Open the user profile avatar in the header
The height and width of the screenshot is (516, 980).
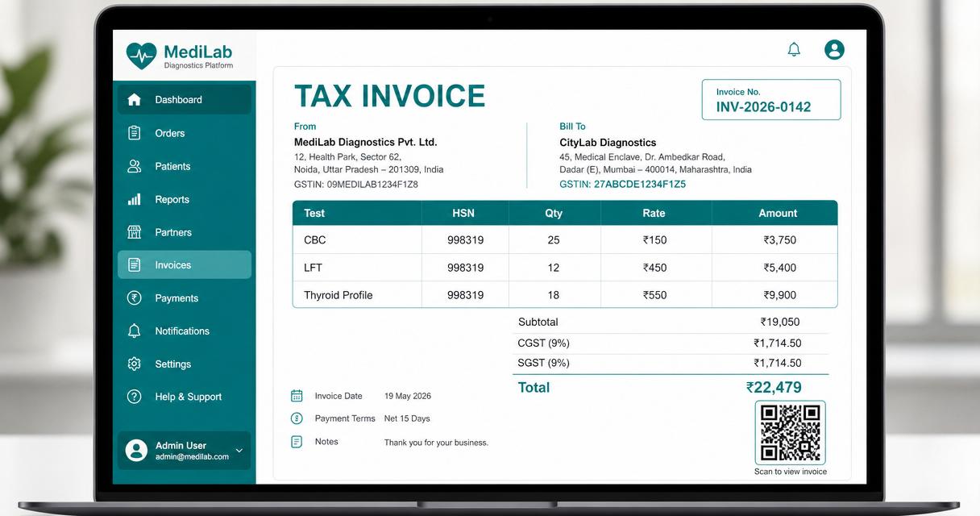point(834,50)
